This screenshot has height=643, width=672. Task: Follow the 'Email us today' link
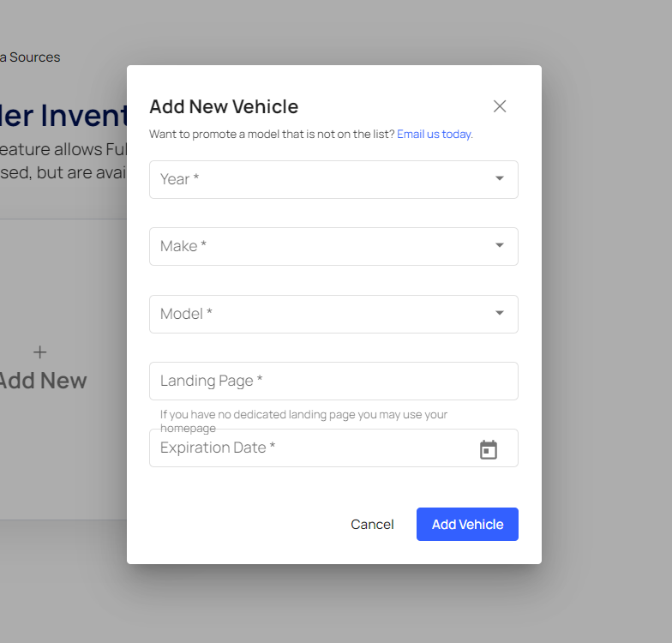(x=435, y=135)
